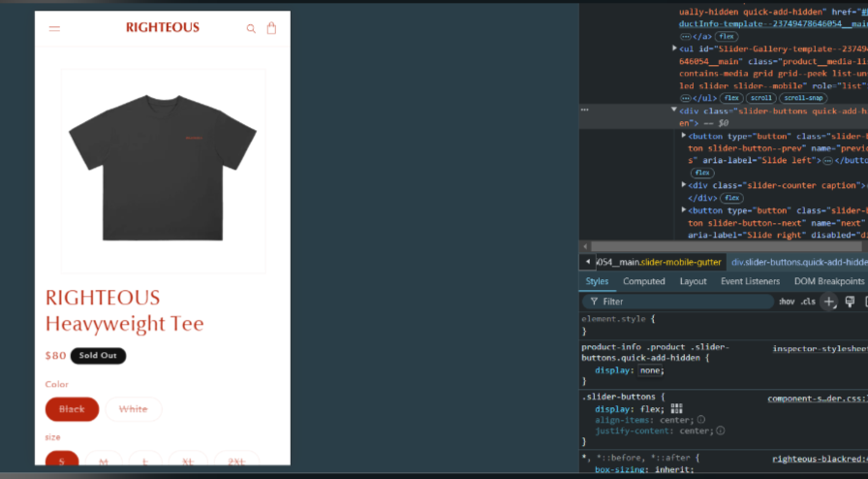The height and width of the screenshot is (479, 868).
Task: Select size 2XL option
Action: 236,460
